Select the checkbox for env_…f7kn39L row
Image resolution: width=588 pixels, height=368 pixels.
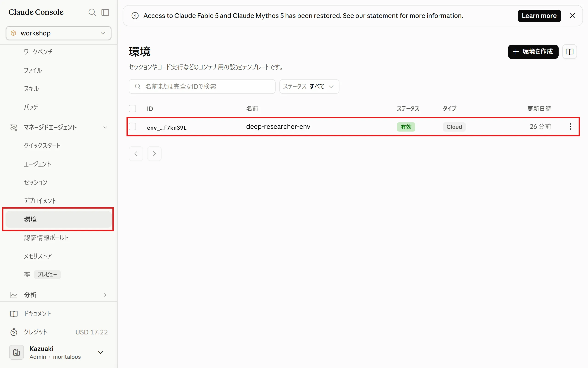coord(133,126)
